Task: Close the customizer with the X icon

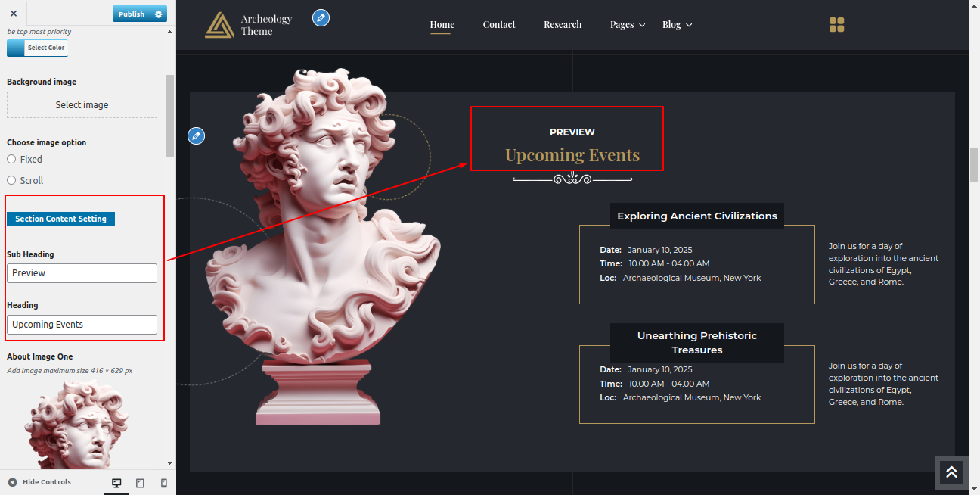Action: click(14, 14)
